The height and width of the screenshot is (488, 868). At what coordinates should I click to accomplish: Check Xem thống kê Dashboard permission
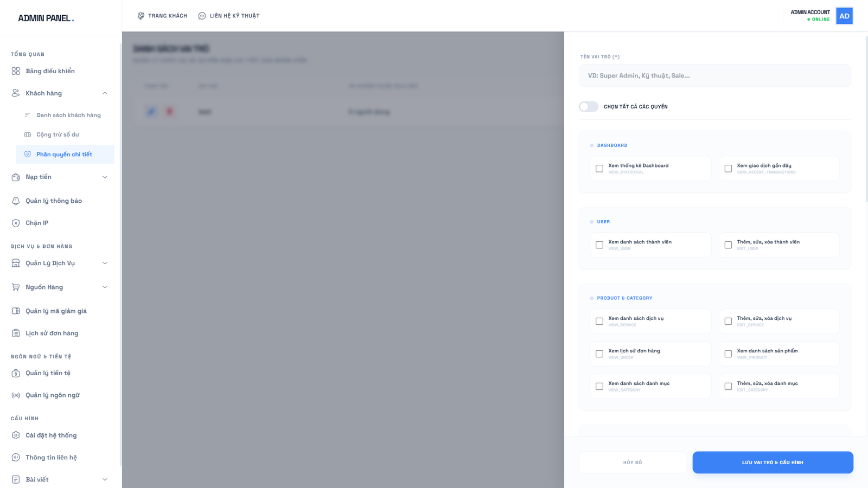599,169
